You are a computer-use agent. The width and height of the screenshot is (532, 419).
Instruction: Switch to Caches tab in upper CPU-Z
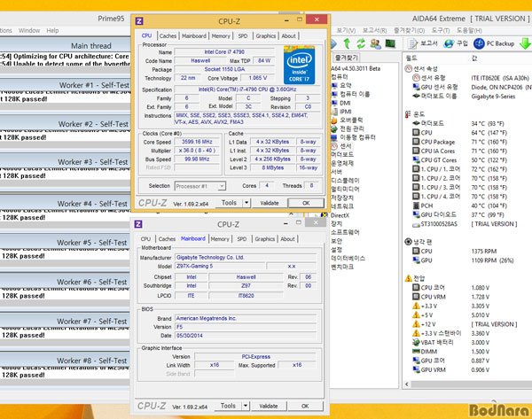(168, 36)
